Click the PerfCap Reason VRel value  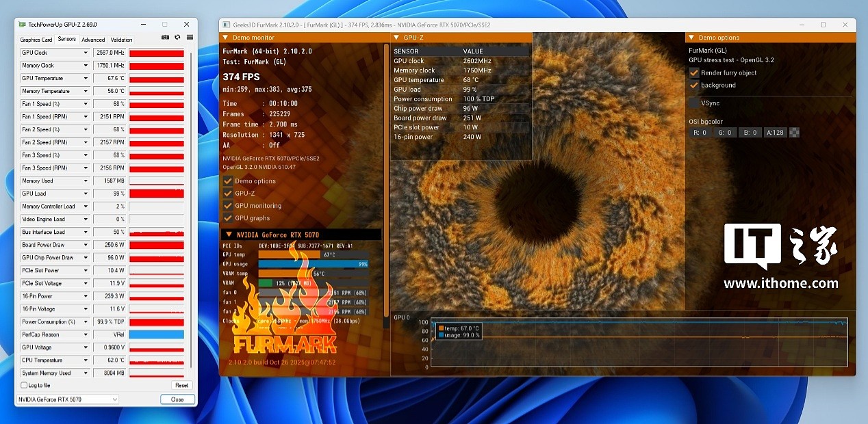pos(110,334)
